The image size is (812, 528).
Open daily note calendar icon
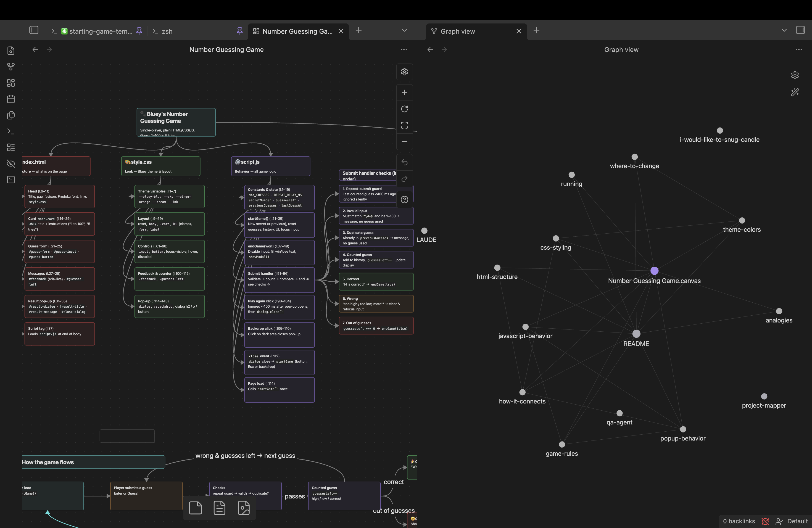click(11, 99)
